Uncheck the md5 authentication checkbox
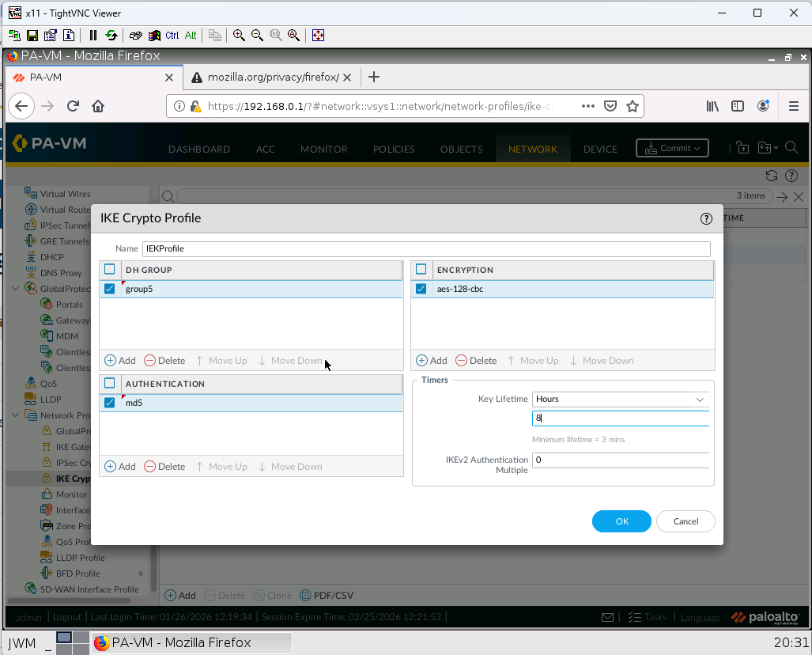This screenshot has width=812, height=655. pos(110,403)
